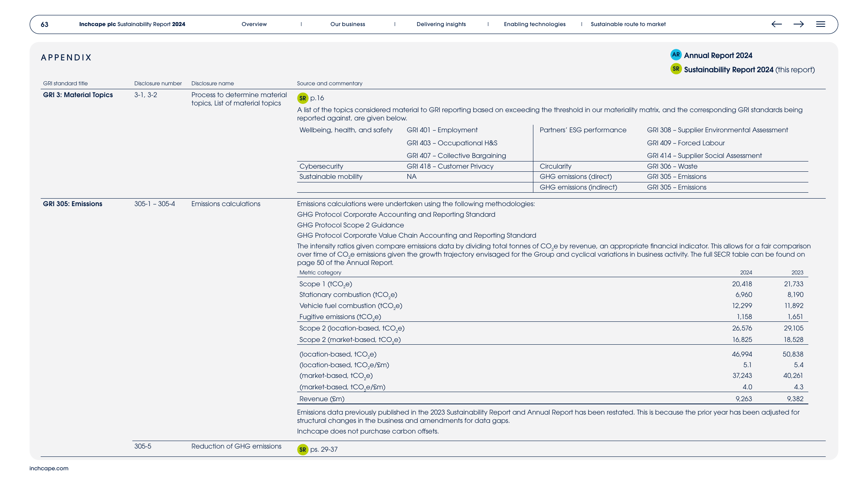Click the Scope 1 2024 value 20,418
Image resolution: width=868 pixels, height=490 pixels.
742,284
